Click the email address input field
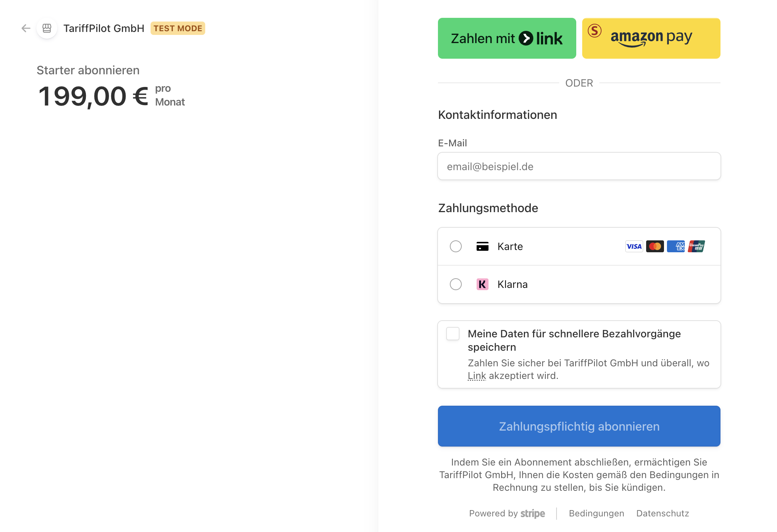 tap(578, 166)
